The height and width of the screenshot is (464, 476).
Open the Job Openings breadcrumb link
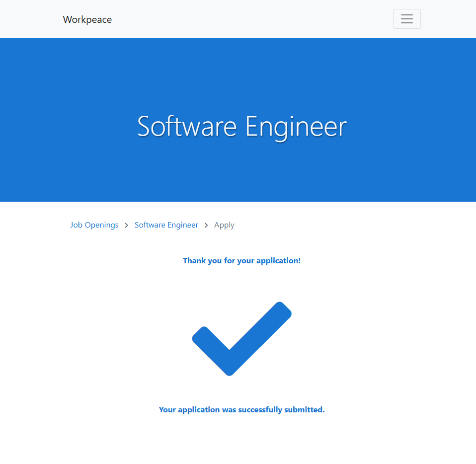click(94, 225)
